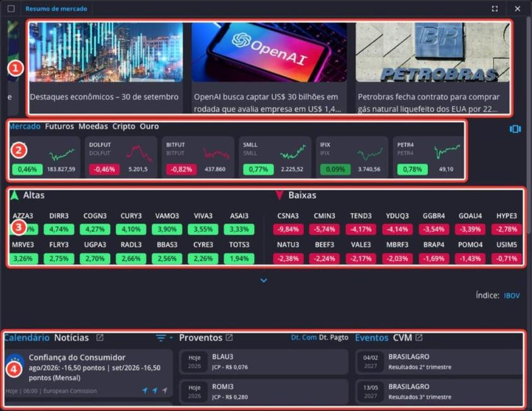The image size is (532, 411).
Task: Click the PETR4 mini sparkline chart
Action: tap(447, 152)
